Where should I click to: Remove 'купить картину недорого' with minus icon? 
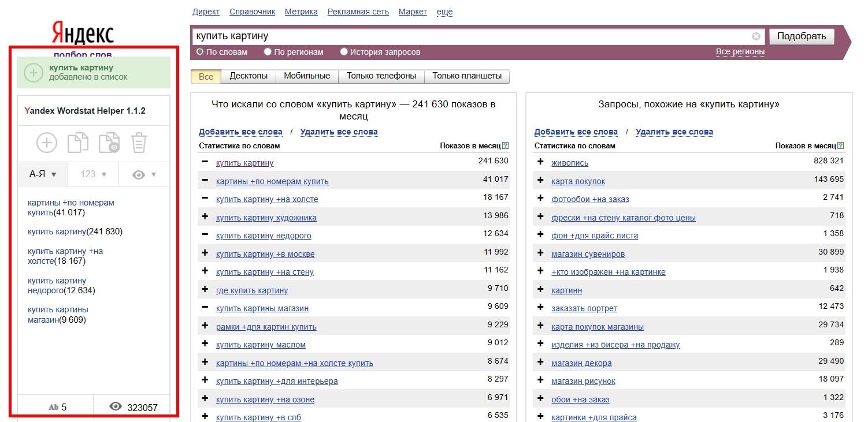205,235
